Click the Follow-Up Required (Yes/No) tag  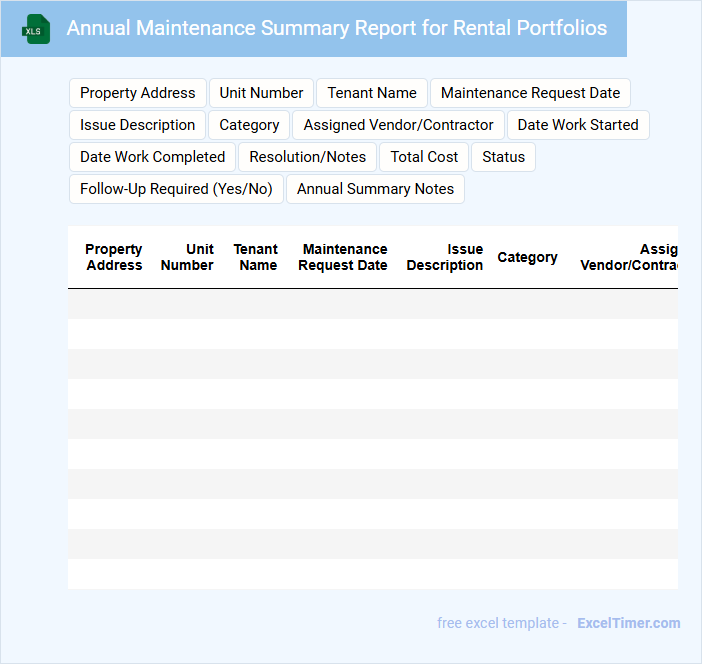tap(176, 189)
